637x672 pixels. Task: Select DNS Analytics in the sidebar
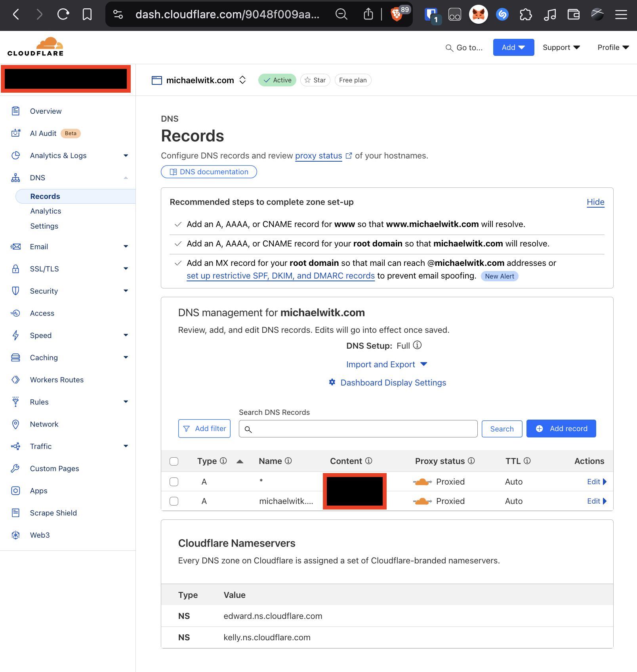[46, 211]
